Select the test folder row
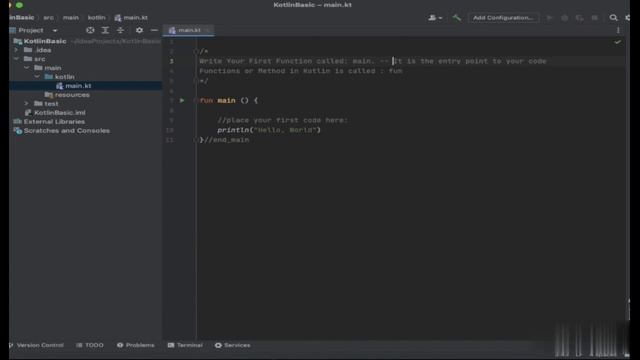Image resolution: width=640 pixels, height=360 pixels. tap(86, 104)
